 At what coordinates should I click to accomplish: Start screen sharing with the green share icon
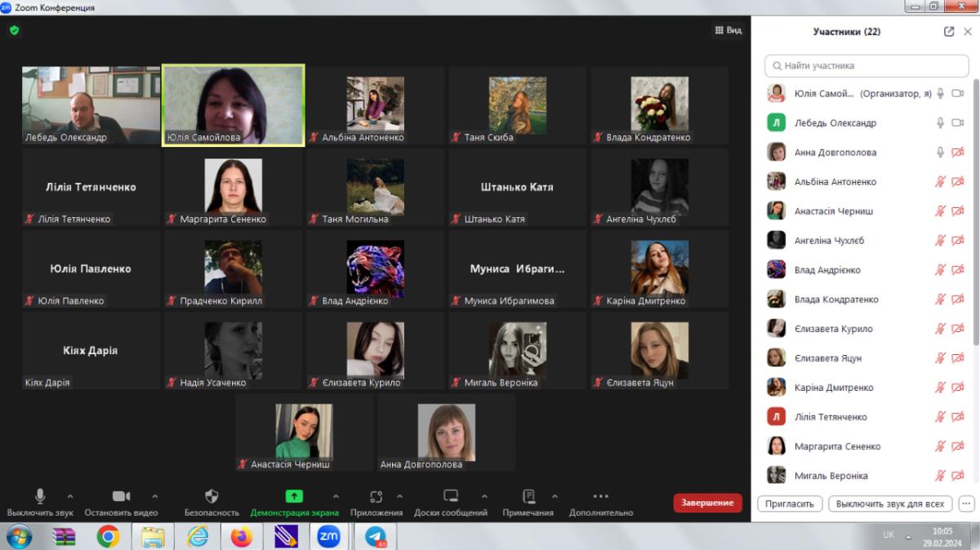(294, 496)
